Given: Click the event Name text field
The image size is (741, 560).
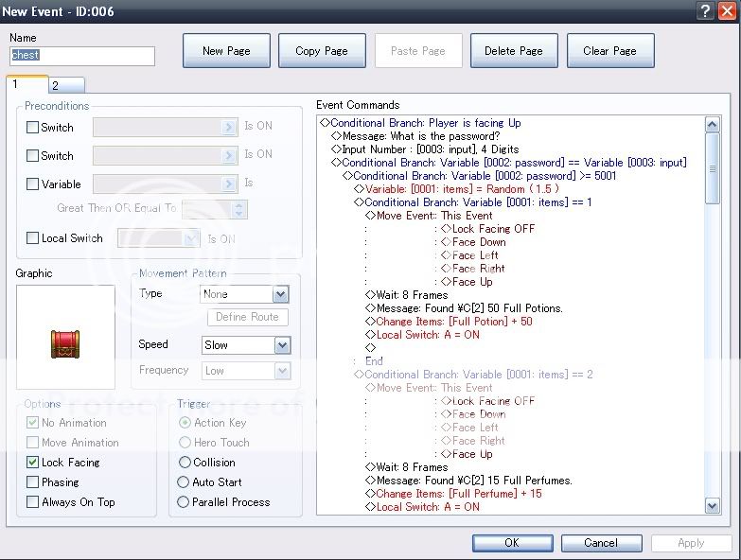Looking at the screenshot, I should point(81,56).
